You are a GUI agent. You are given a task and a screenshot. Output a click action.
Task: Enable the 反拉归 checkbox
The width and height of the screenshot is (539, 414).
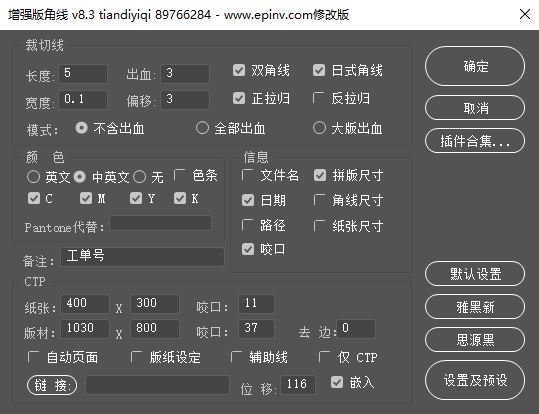(x=319, y=98)
